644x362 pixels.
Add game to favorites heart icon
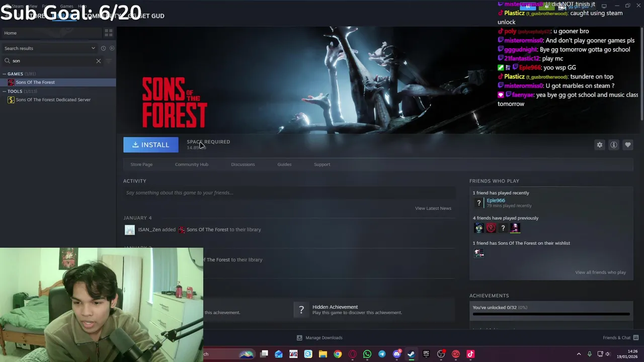628,145
